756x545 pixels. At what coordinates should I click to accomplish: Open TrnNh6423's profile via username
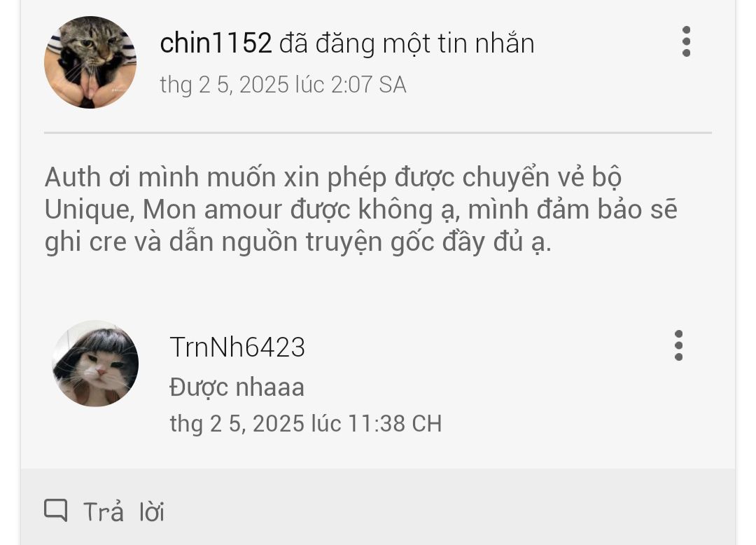(x=237, y=347)
